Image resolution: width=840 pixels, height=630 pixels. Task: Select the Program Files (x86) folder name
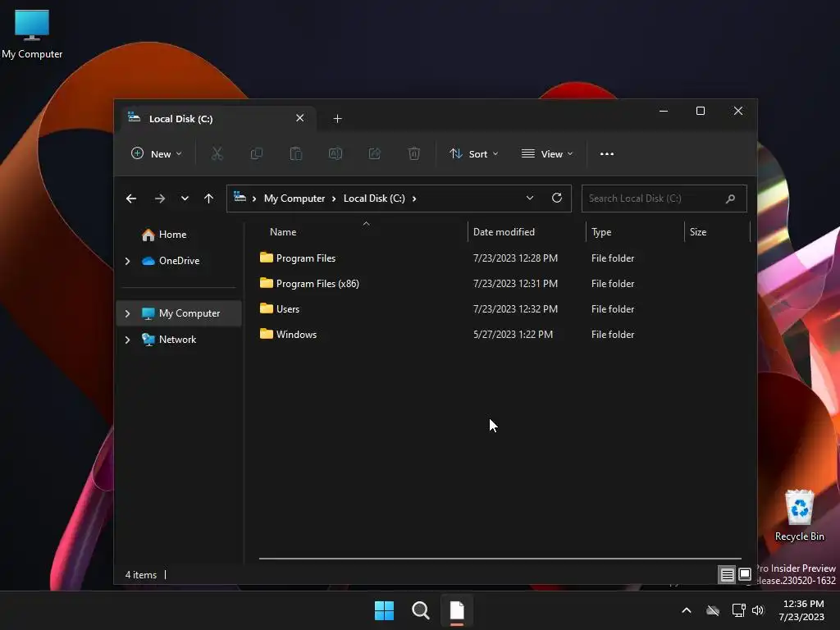(x=317, y=284)
